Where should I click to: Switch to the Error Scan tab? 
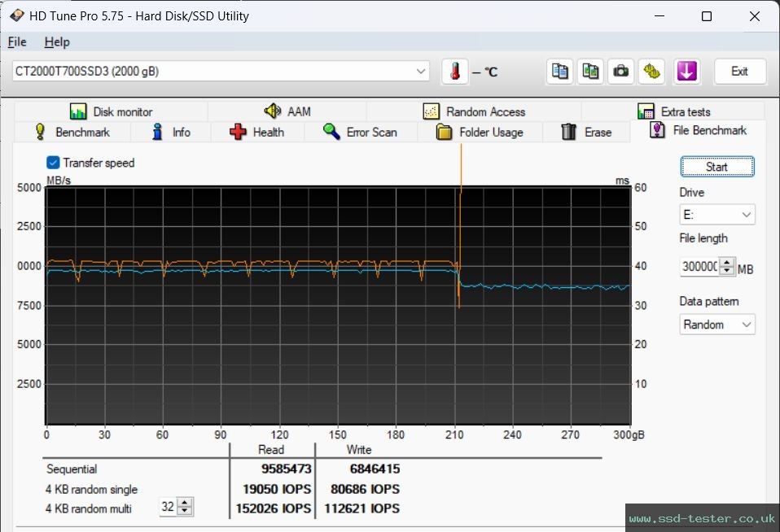(x=361, y=133)
